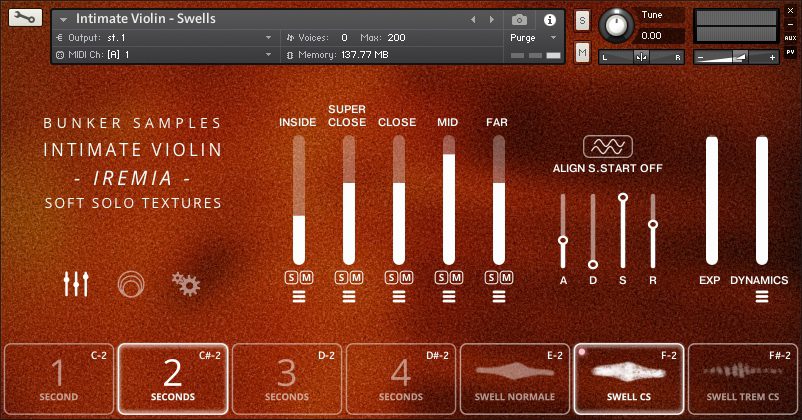Open the SUPER CLOSE mic hamburger menu
The width and height of the screenshot is (802, 420).
click(x=349, y=296)
